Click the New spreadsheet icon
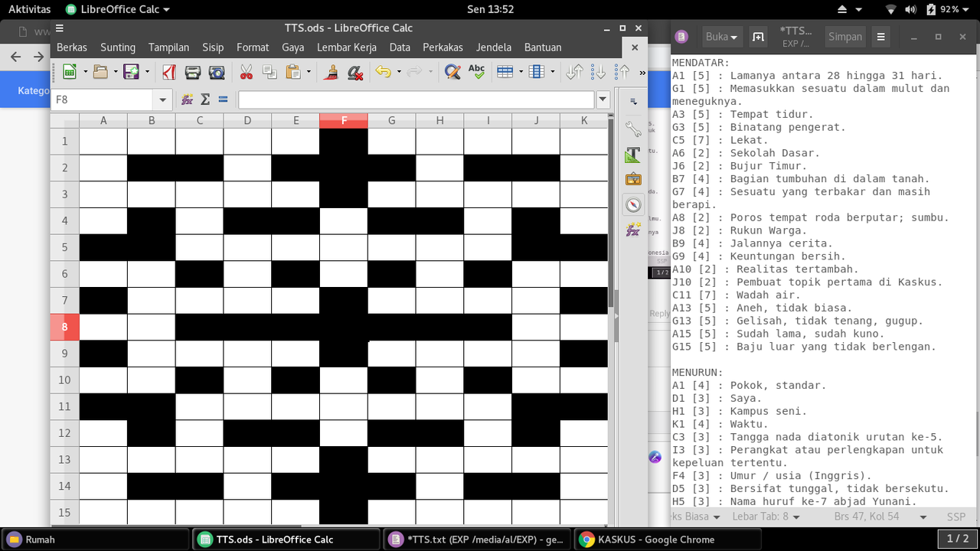Screen dimensions: 980x551 pyautogui.click(x=69, y=72)
